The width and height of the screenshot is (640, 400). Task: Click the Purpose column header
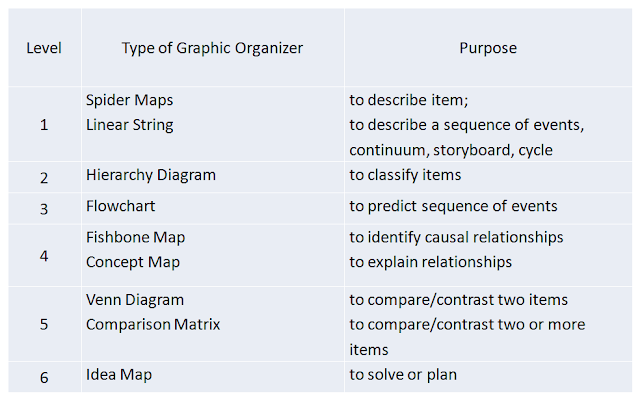[x=488, y=48]
